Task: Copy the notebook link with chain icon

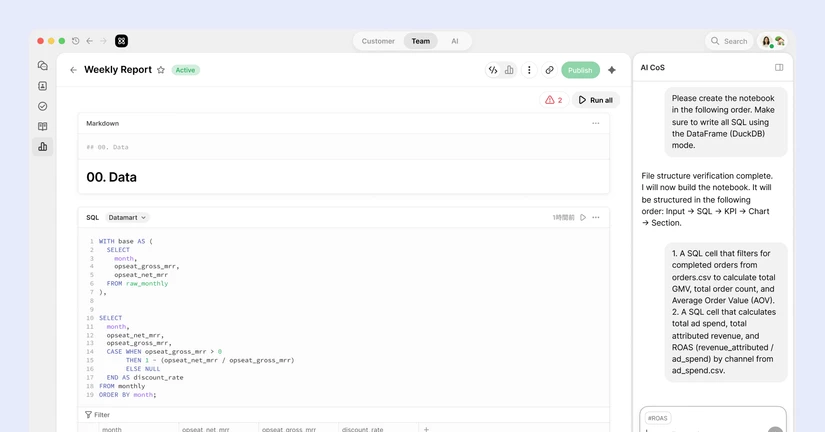Action: [x=549, y=70]
